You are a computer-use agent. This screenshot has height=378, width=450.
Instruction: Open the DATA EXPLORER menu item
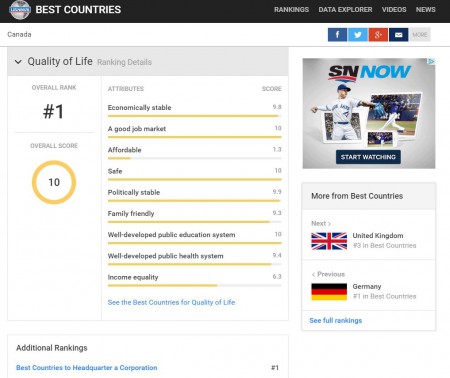click(345, 10)
